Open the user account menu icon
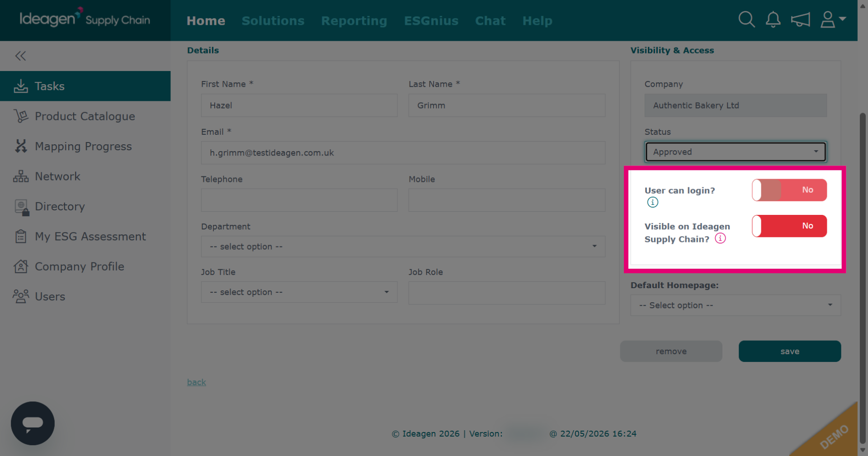868x456 pixels. pos(833,19)
